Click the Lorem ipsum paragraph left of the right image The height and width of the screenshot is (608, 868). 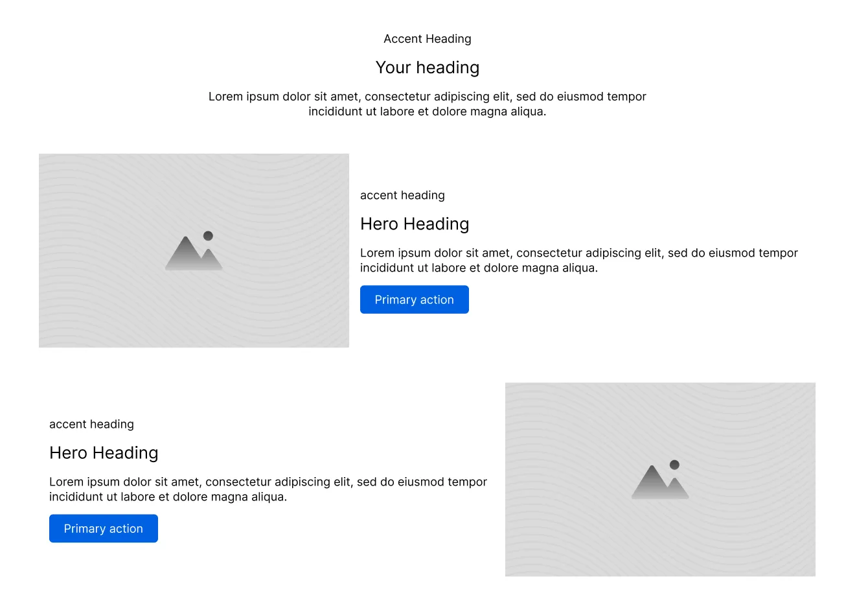click(268, 489)
